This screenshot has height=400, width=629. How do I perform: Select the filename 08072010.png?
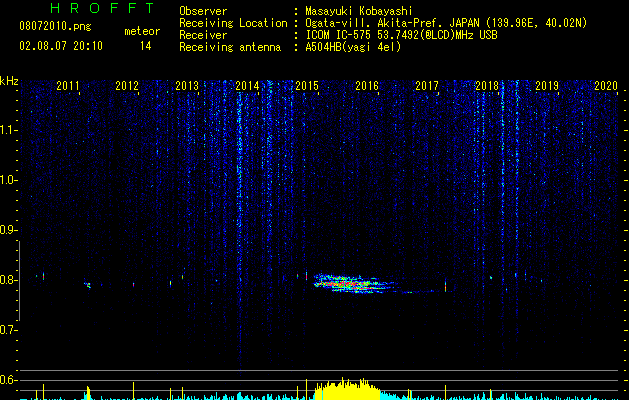55,27
